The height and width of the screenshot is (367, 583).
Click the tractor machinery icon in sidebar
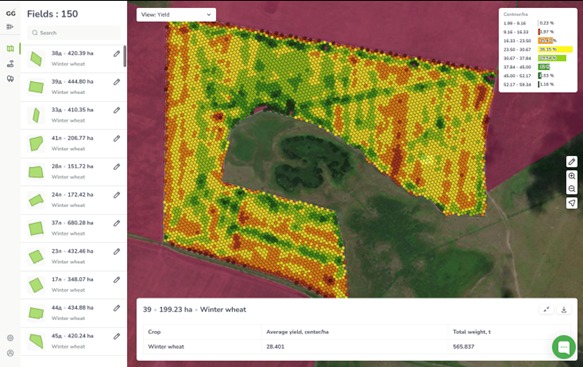(x=10, y=64)
